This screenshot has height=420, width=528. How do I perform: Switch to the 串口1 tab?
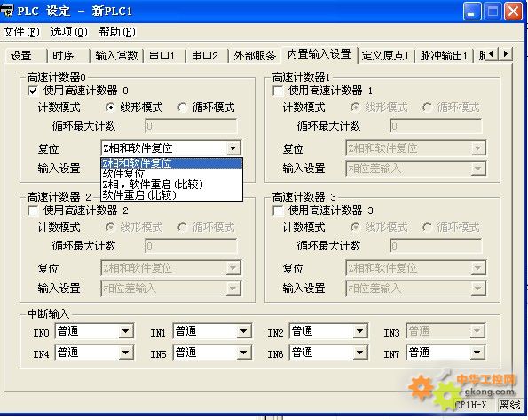162,56
